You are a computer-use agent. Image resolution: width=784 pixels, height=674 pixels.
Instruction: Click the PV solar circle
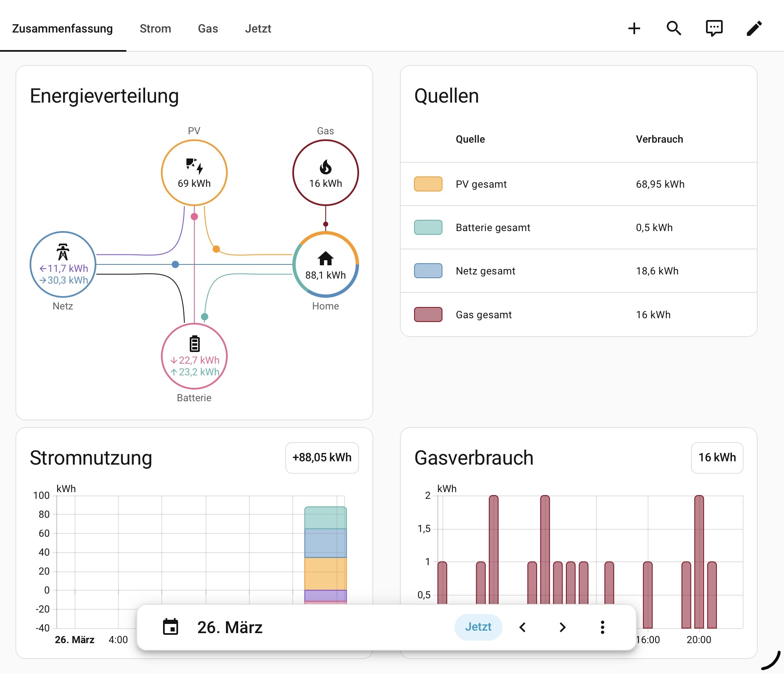pos(194,173)
